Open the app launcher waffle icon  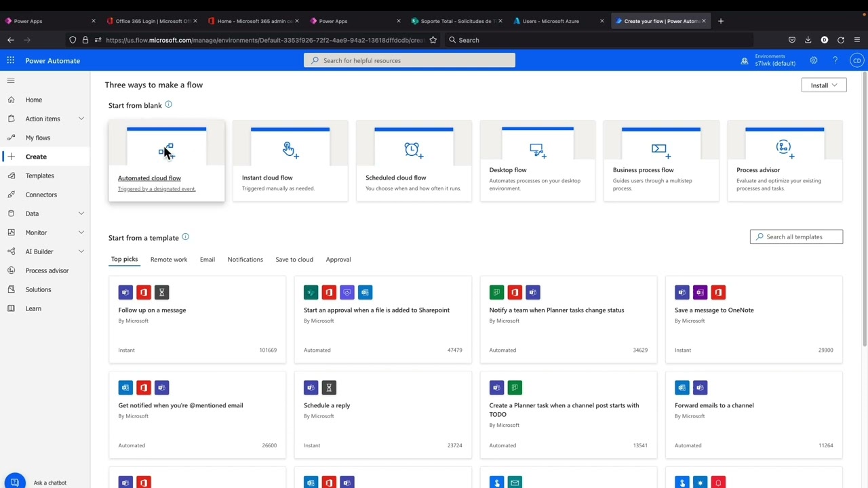[x=11, y=60]
